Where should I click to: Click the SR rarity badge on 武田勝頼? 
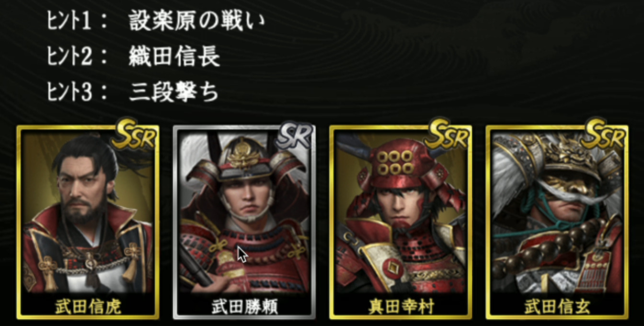294,136
